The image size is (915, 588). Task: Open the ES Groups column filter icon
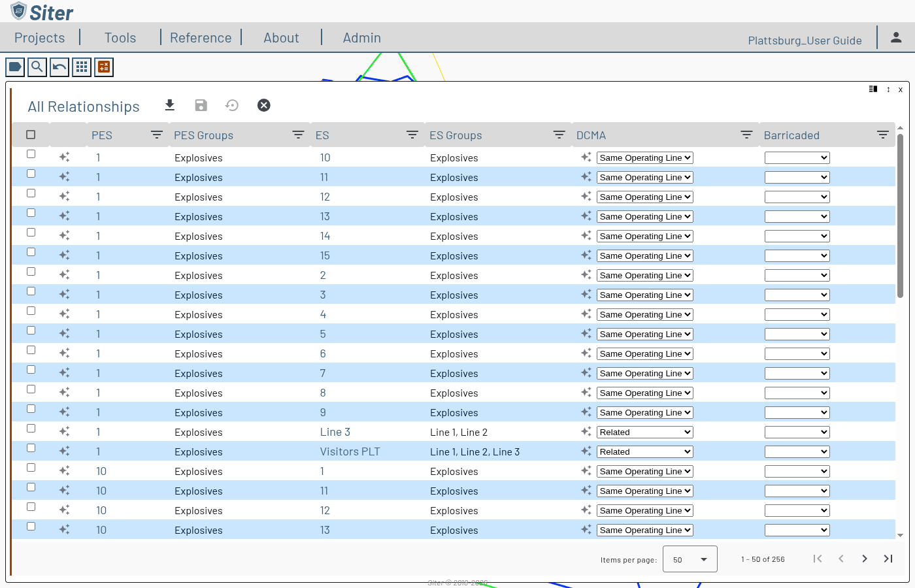[559, 135]
